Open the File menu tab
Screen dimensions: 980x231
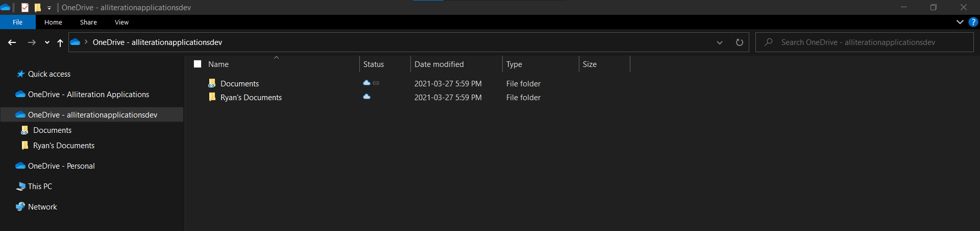(17, 22)
